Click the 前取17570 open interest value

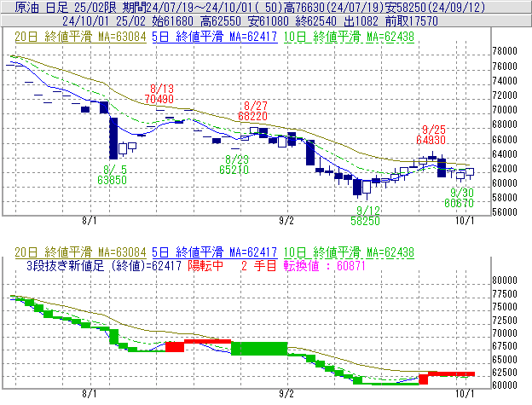click(x=412, y=21)
